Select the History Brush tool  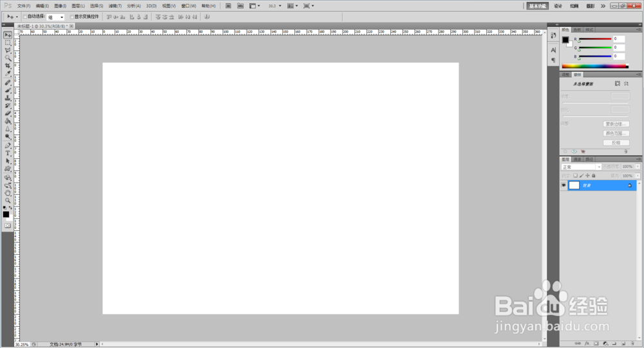click(x=8, y=106)
